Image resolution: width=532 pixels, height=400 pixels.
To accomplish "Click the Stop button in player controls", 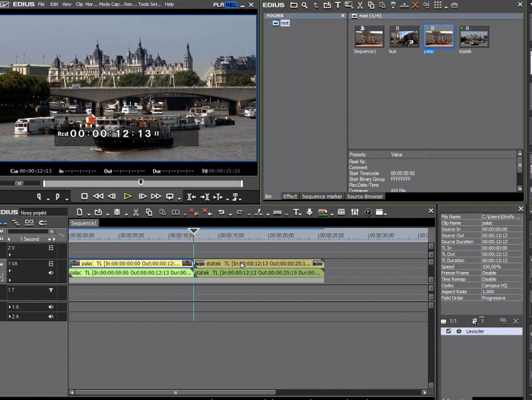I will tap(85, 197).
